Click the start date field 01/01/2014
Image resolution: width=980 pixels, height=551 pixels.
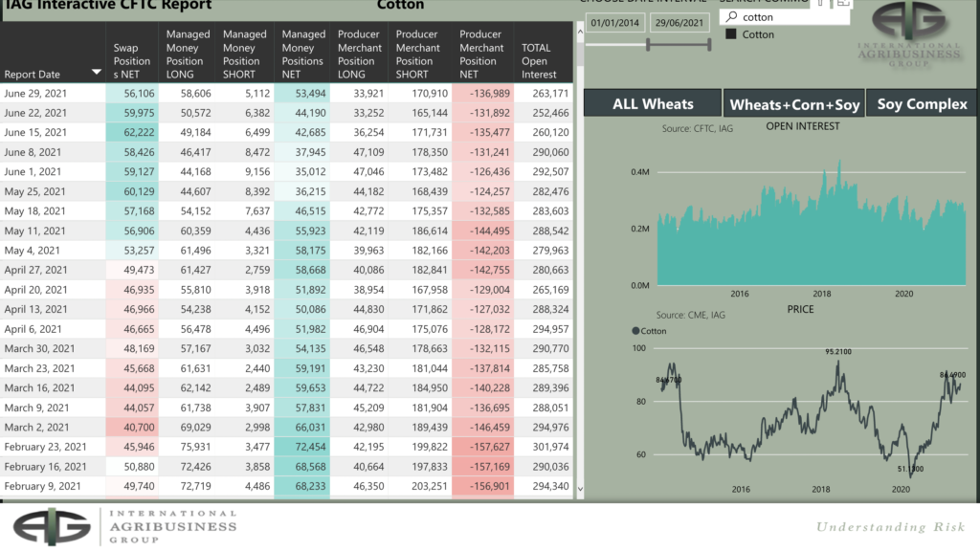pyautogui.click(x=615, y=23)
